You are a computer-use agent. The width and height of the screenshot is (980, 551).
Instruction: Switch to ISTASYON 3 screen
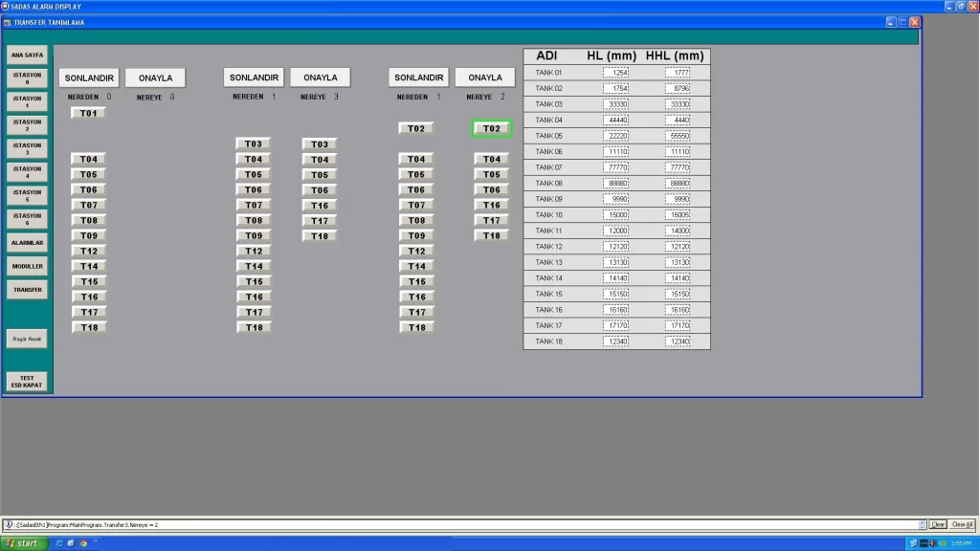[x=27, y=148]
